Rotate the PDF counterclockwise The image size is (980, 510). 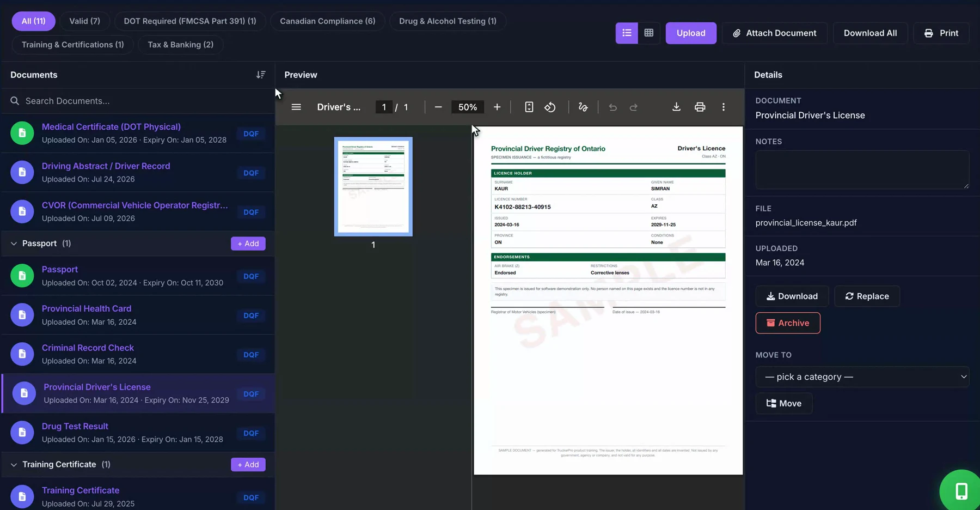[550, 107]
